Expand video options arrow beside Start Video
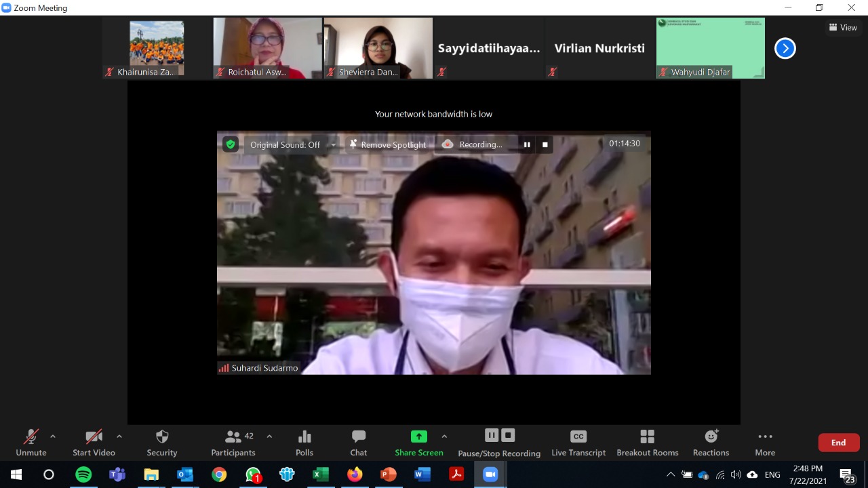The image size is (868, 488). click(x=119, y=436)
